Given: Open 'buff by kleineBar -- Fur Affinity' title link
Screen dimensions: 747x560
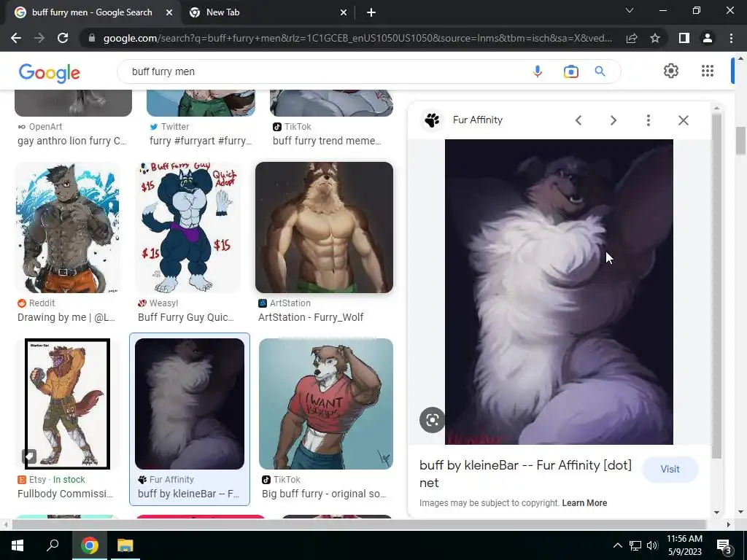Looking at the screenshot, I should [x=525, y=474].
